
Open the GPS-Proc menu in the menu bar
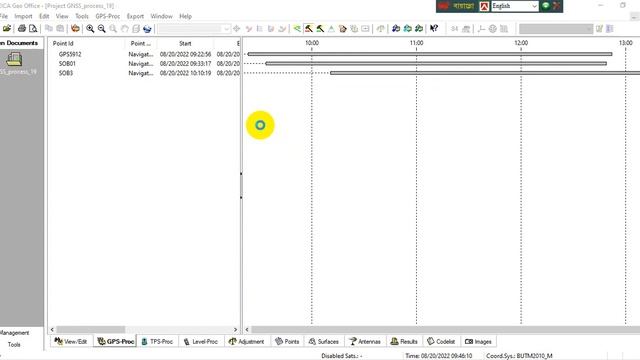108,16
